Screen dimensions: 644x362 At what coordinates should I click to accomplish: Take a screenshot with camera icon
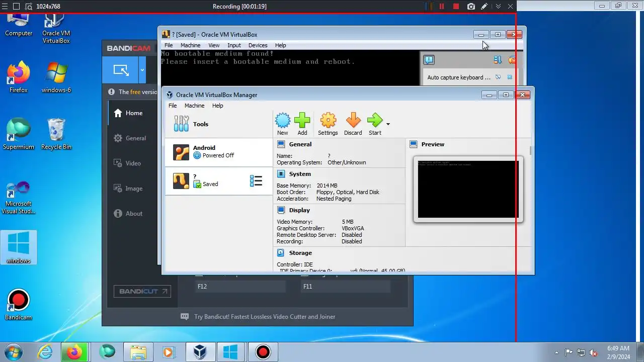click(x=471, y=7)
